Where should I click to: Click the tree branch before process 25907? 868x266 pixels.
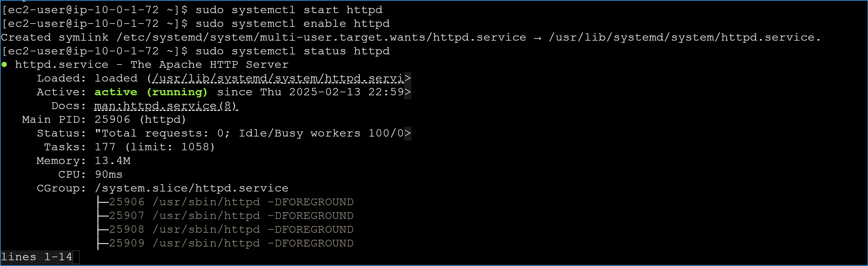(x=102, y=216)
